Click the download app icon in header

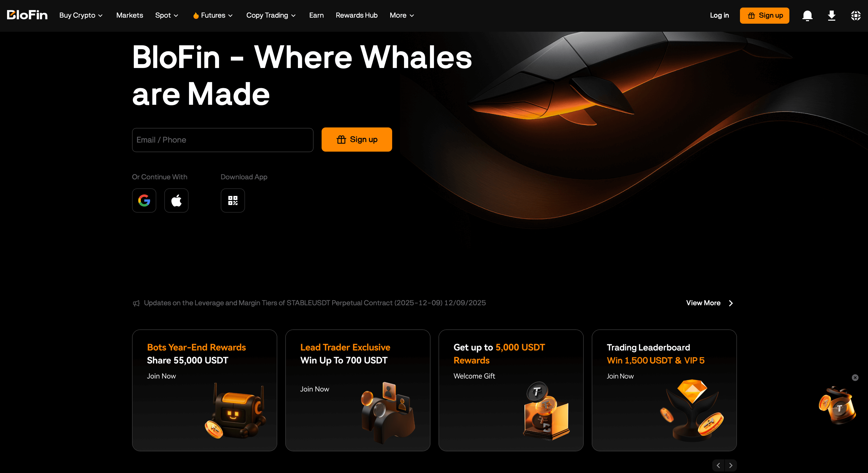[x=832, y=15]
